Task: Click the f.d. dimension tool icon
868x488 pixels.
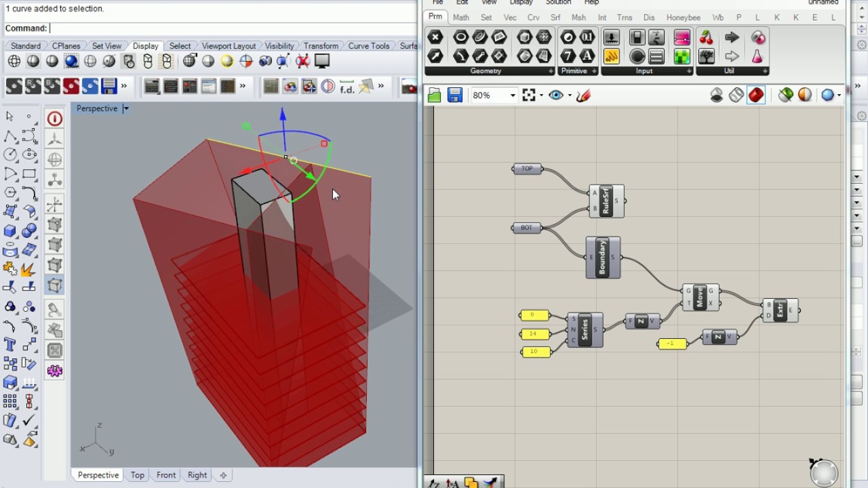Action: [347, 87]
